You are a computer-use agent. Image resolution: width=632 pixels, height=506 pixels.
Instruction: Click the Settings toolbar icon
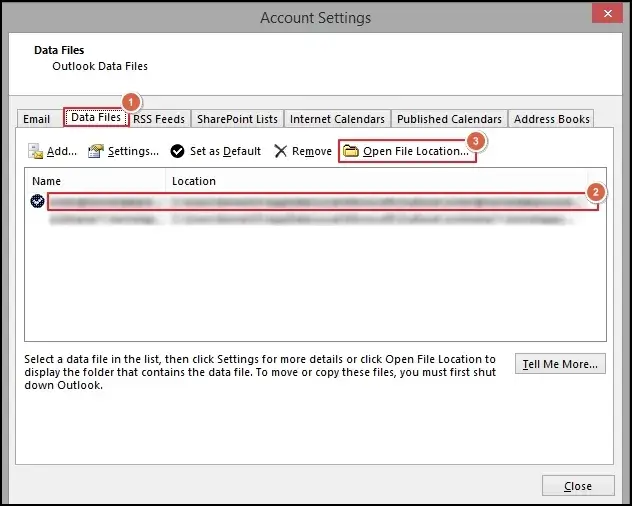[x=96, y=151]
